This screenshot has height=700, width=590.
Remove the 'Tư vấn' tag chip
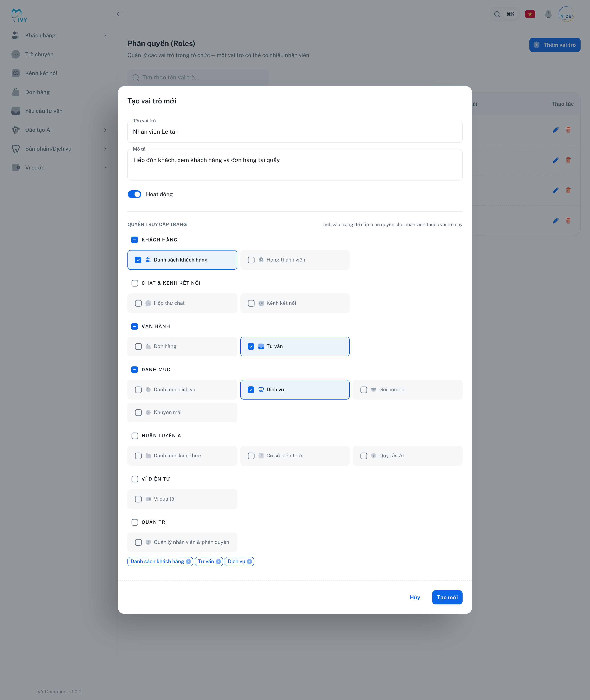coord(218,562)
